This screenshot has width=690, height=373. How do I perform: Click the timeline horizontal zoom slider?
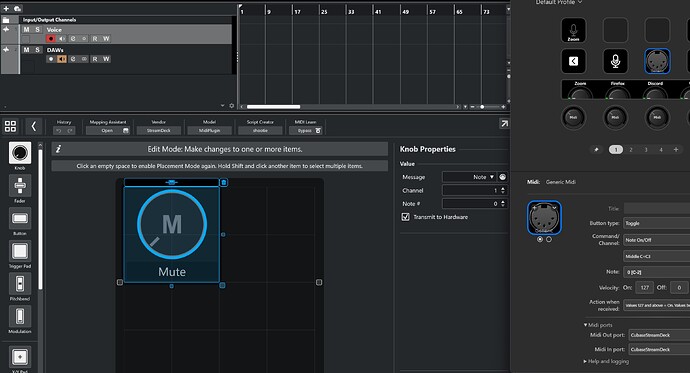point(487,107)
